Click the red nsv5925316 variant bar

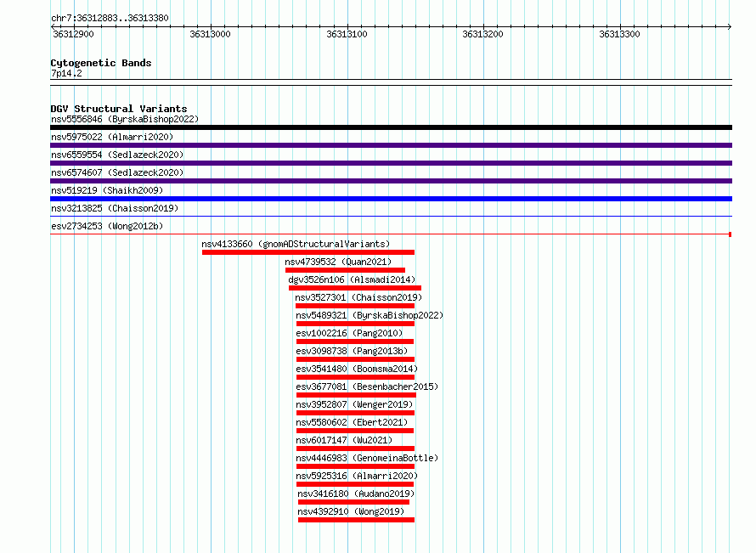coord(355,484)
